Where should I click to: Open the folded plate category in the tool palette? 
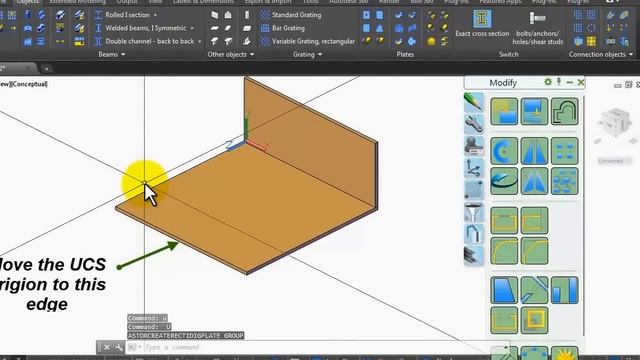[473, 234]
